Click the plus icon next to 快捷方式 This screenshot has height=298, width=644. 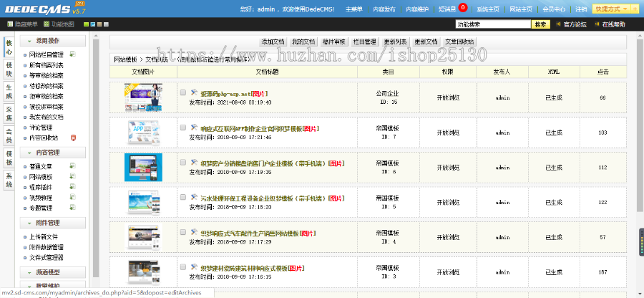(x=635, y=9)
